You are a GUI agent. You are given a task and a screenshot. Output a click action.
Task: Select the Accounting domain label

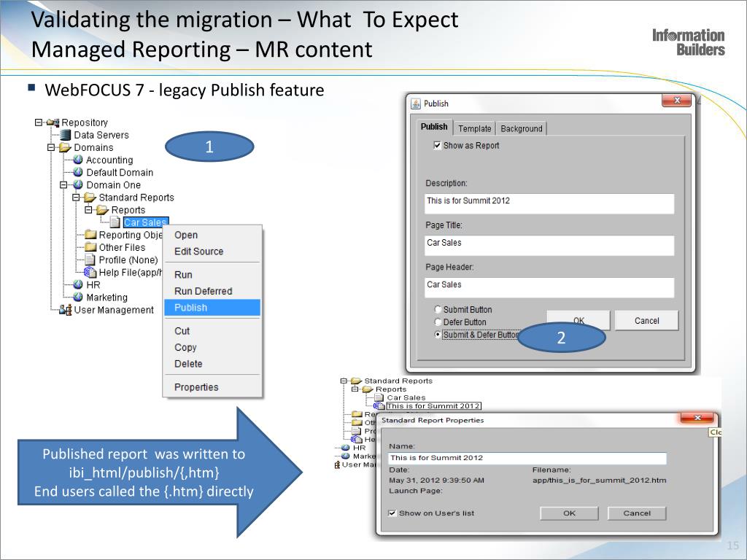[x=109, y=160]
